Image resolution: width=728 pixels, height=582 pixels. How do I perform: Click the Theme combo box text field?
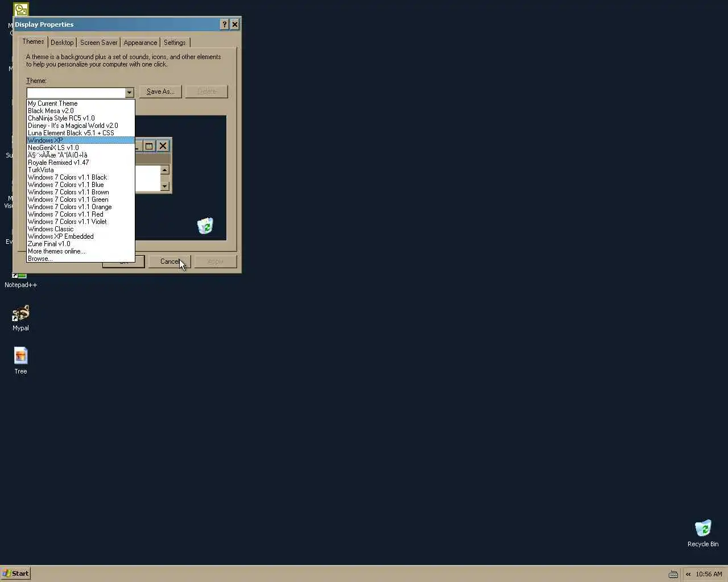click(x=76, y=93)
